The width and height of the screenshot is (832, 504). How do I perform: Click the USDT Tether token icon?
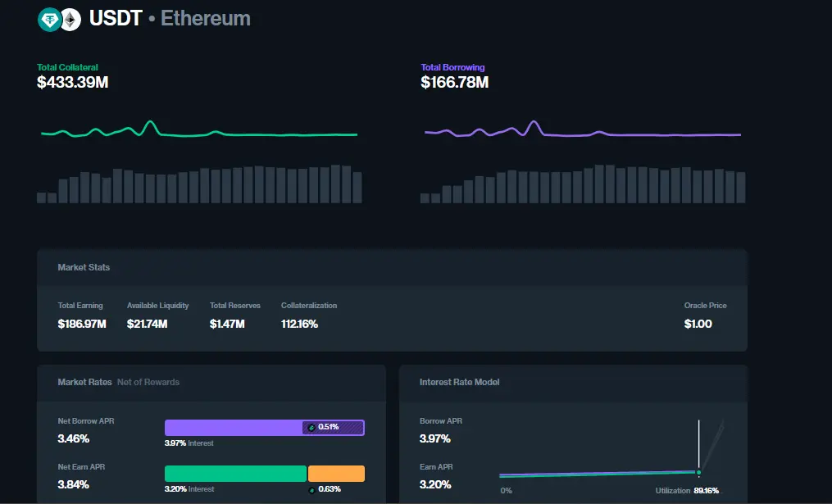(49, 20)
